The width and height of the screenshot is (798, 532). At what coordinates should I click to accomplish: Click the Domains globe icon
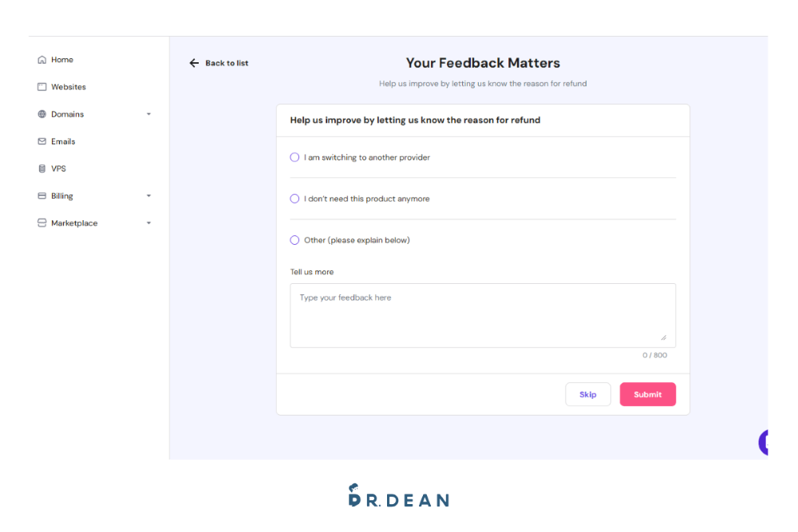click(42, 114)
